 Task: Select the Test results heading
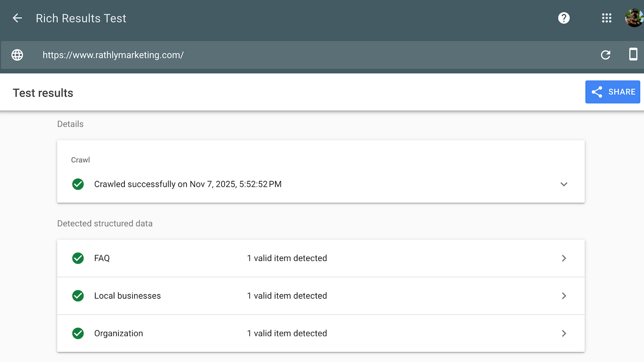coord(43,93)
